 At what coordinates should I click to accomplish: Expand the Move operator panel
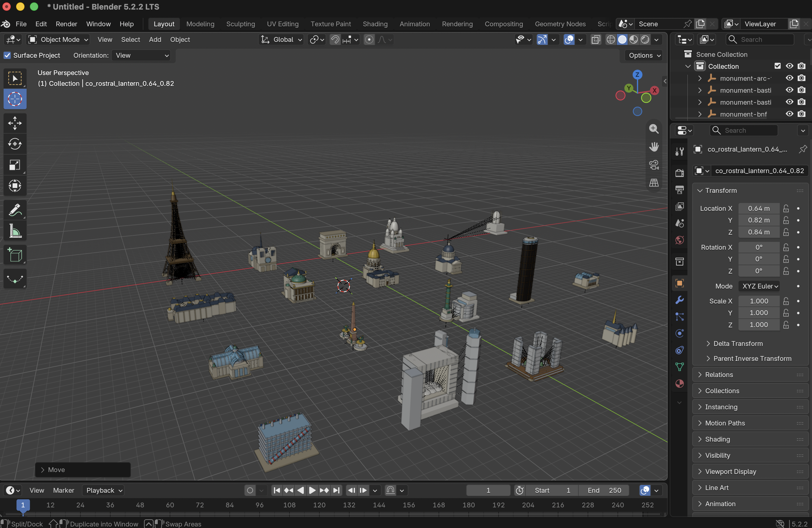pos(82,470)
